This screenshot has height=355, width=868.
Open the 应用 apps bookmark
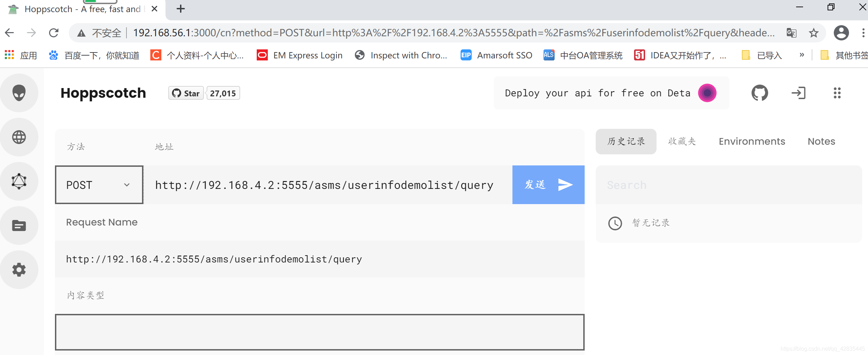(21, 55)
